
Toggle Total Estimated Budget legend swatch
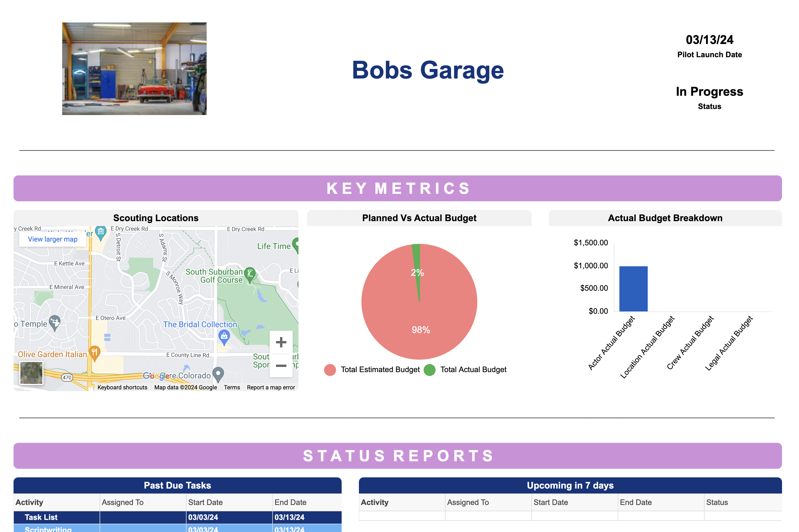[x=330, y=370]
